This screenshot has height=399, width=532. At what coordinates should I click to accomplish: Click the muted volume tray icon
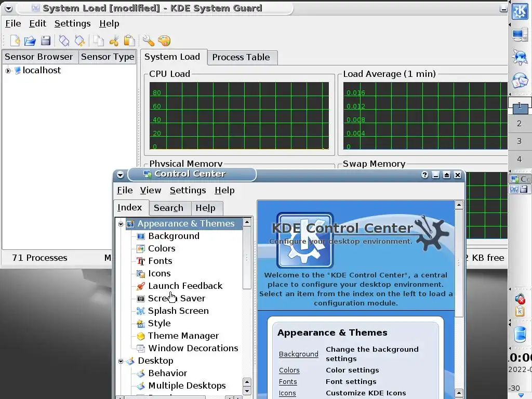pyautogui.click(x=520, y=299)
